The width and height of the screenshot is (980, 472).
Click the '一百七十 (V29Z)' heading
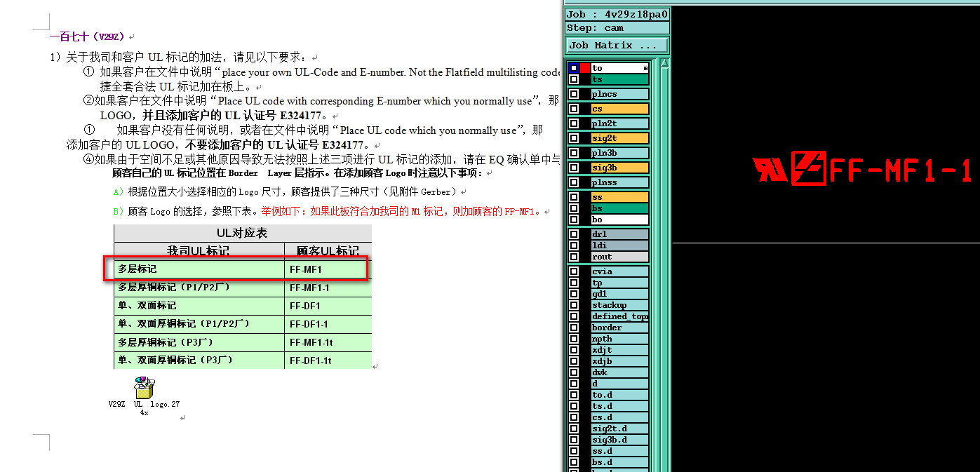coord(88,36)
